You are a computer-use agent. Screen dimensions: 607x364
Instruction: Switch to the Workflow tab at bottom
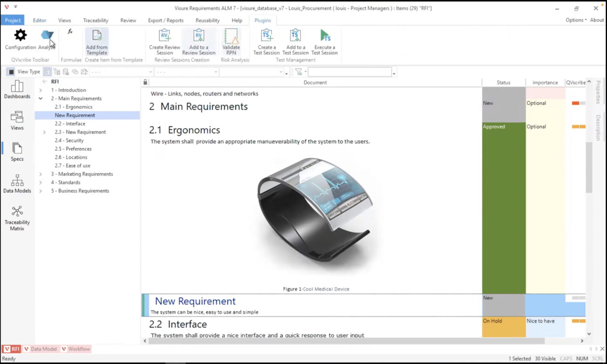click(75, 349)
